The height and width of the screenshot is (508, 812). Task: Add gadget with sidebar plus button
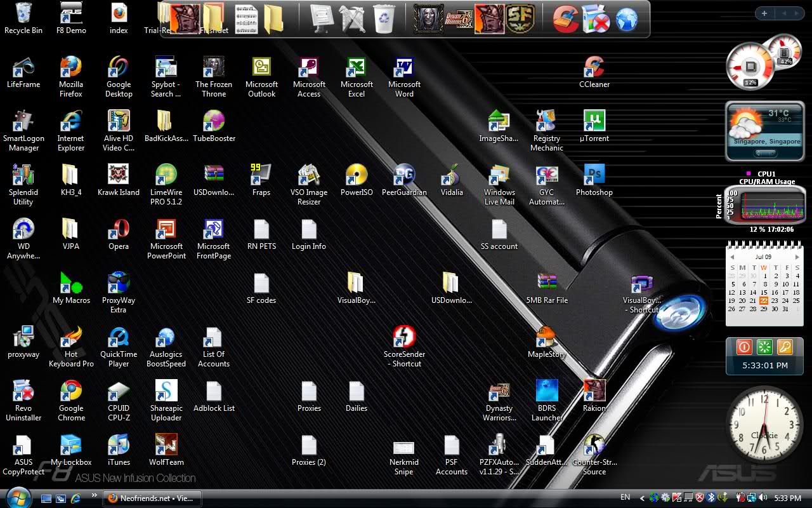point(764,13)
